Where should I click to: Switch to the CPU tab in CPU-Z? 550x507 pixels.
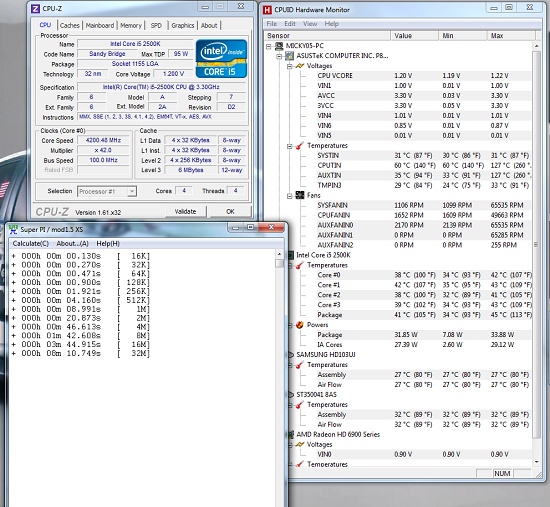click(x=45, y=25)
